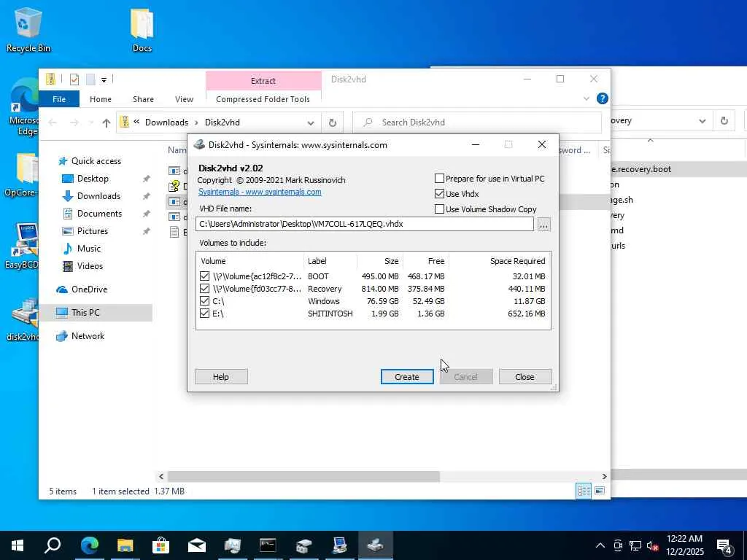Select Network in the navigation pane
Viewport: 747px width, 560px height.
[x=88, y=336]
